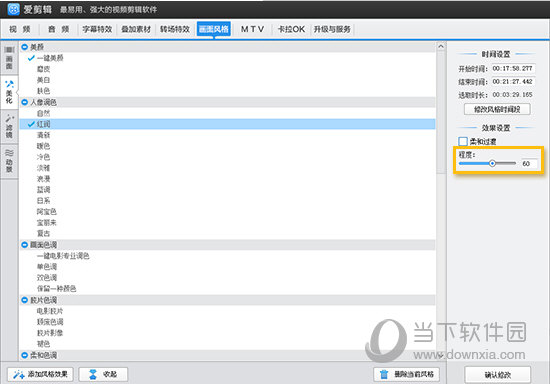Toggle the 柔和过渡 checkbox
This screenshot has width=550, height=384.
463,141
